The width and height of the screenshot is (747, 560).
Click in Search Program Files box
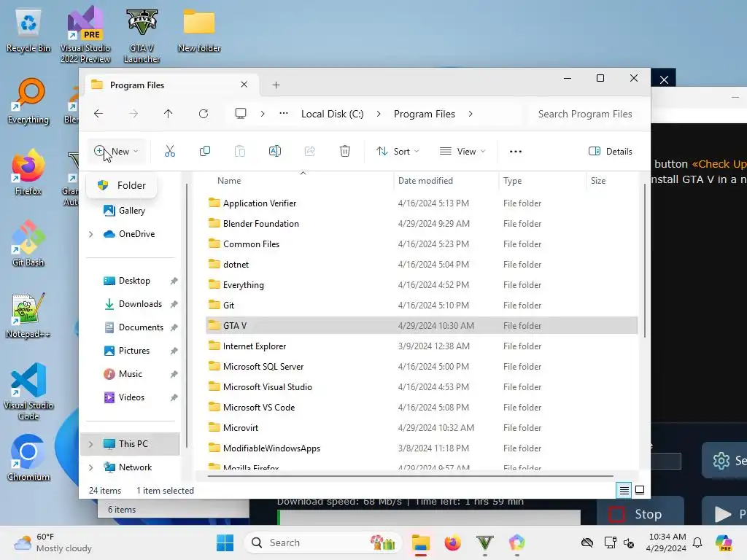[585, 114]
